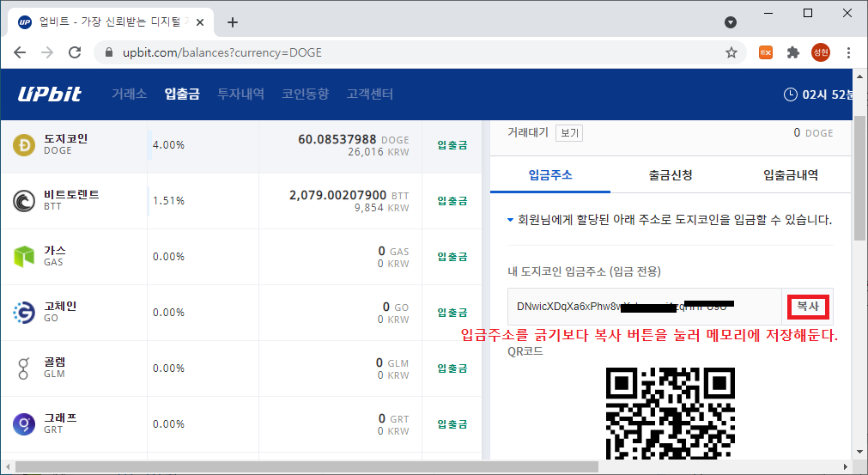Bookmark this page with the star icon
The image size is (868, 475).
(731, 52)
